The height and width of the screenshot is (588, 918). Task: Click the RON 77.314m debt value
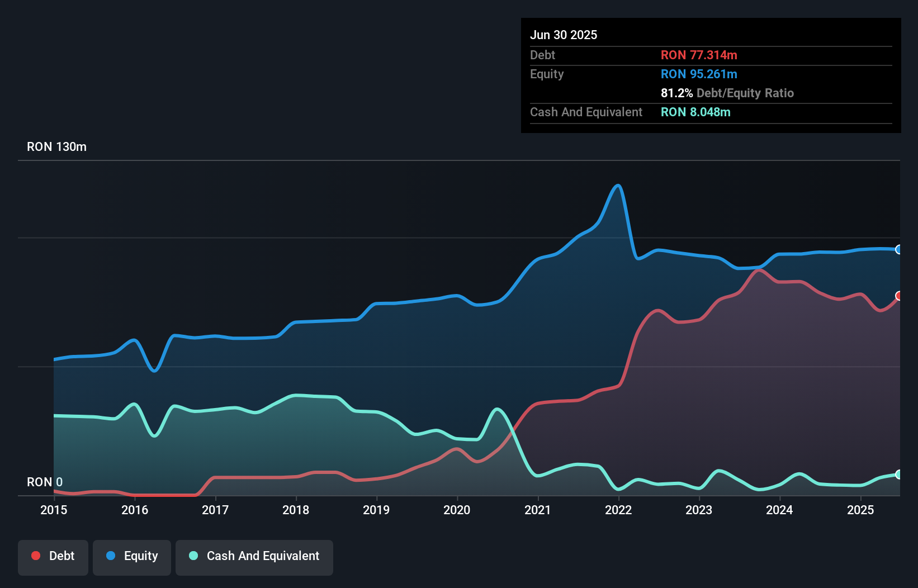point(699,55)
